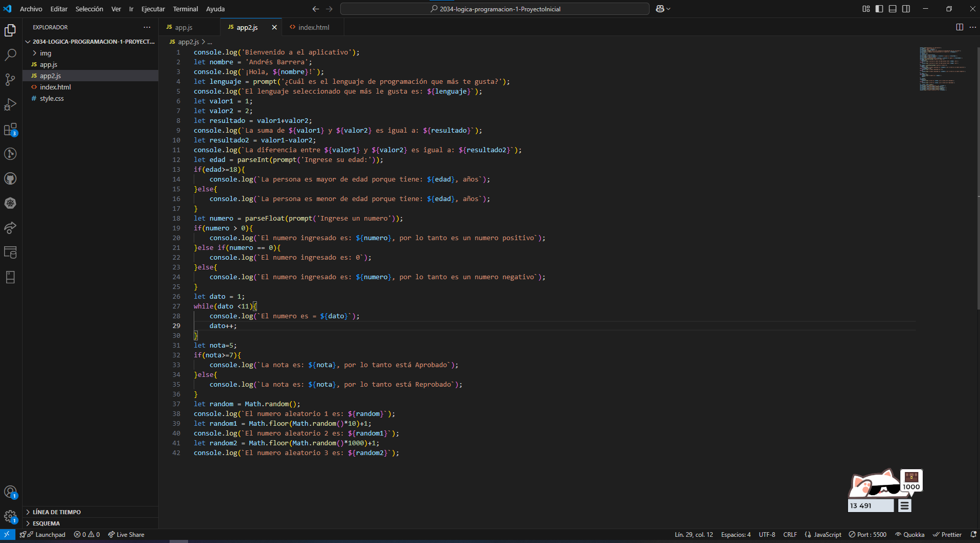Click the remote window status icon
This screenshot has width=980, height=543.
(x=7, y=535)
